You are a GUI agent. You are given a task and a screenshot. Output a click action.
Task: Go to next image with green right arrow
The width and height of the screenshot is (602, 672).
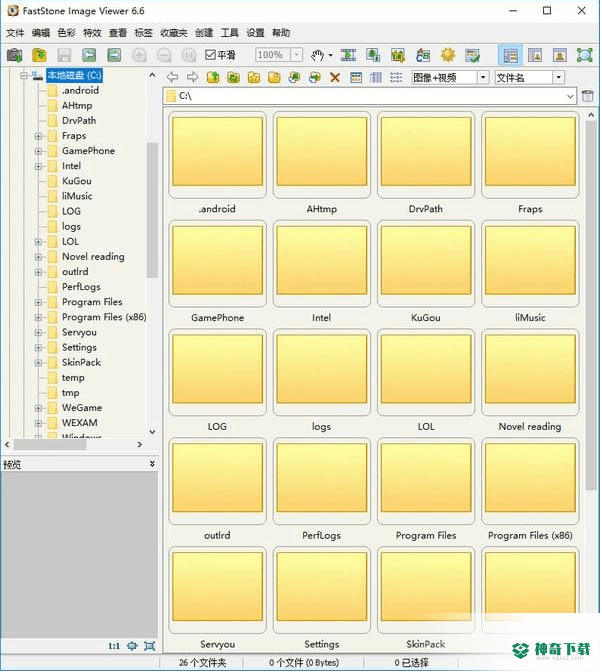114,55
